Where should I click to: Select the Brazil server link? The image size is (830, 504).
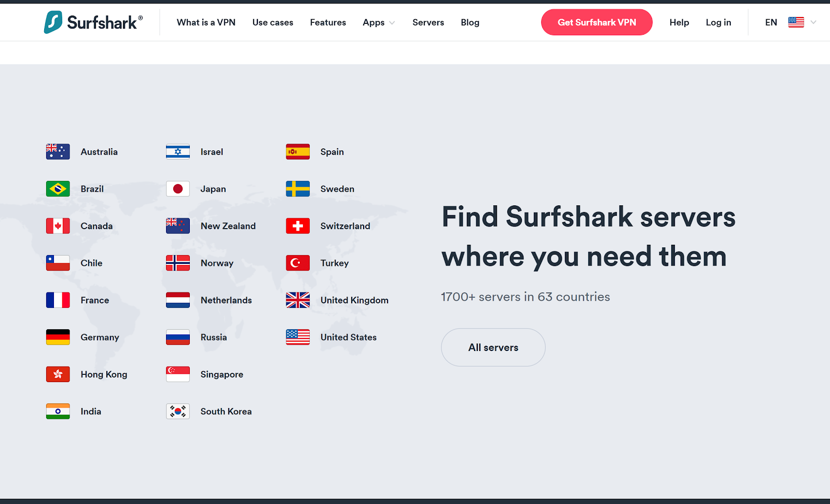point(92,189)
